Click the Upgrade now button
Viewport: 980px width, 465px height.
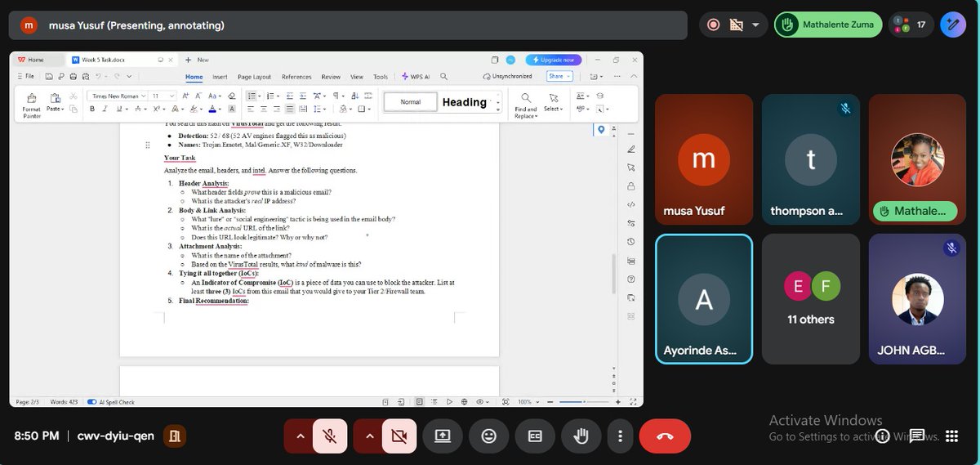tap(554, 60)
